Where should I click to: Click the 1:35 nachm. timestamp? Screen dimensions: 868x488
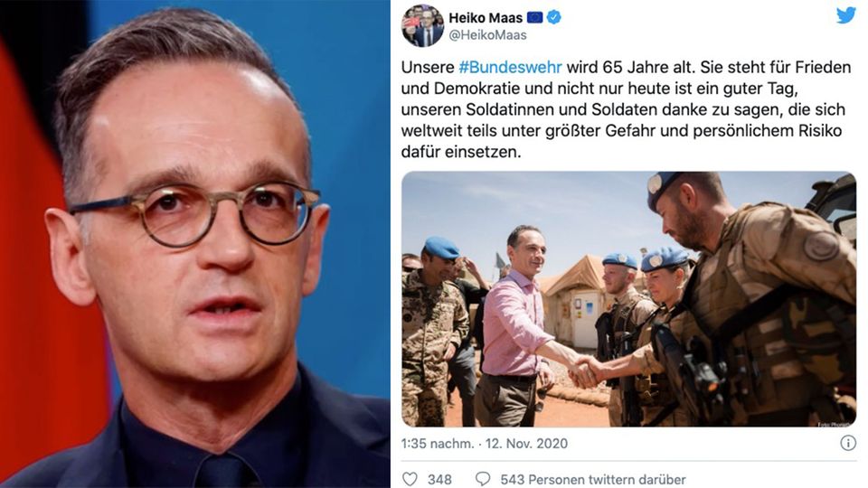(x=438, y=443)
